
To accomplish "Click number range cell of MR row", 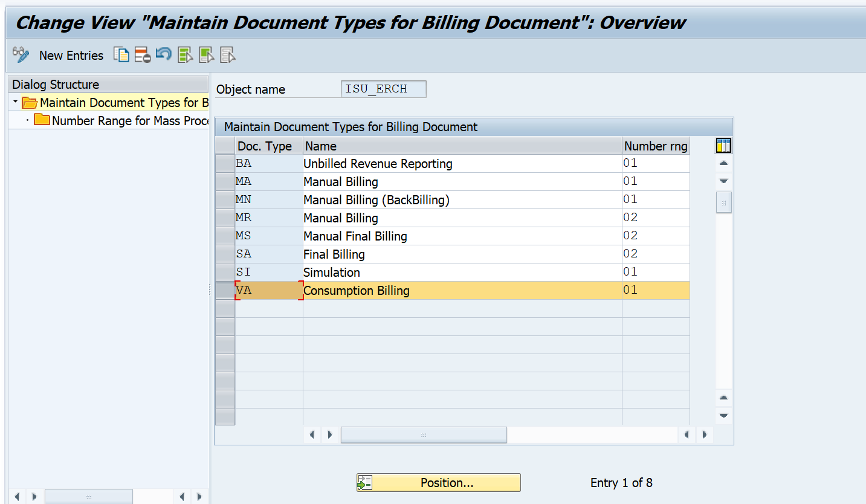I will [656, 218].
